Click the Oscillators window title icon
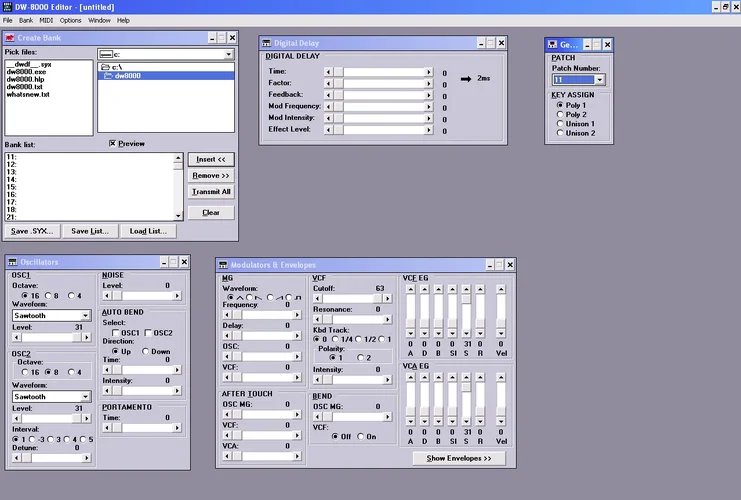This screenshot has width=741, height=500. (10, 262)
